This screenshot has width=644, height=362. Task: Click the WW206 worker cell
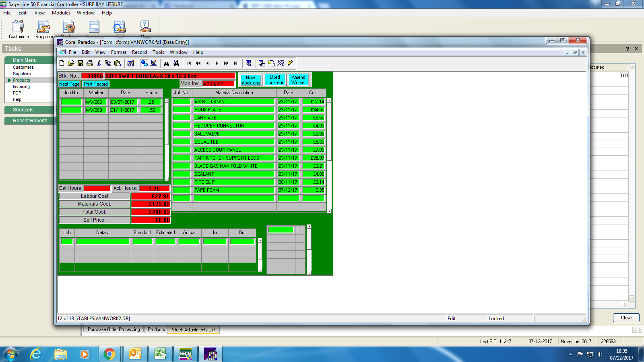coord(96,102)
